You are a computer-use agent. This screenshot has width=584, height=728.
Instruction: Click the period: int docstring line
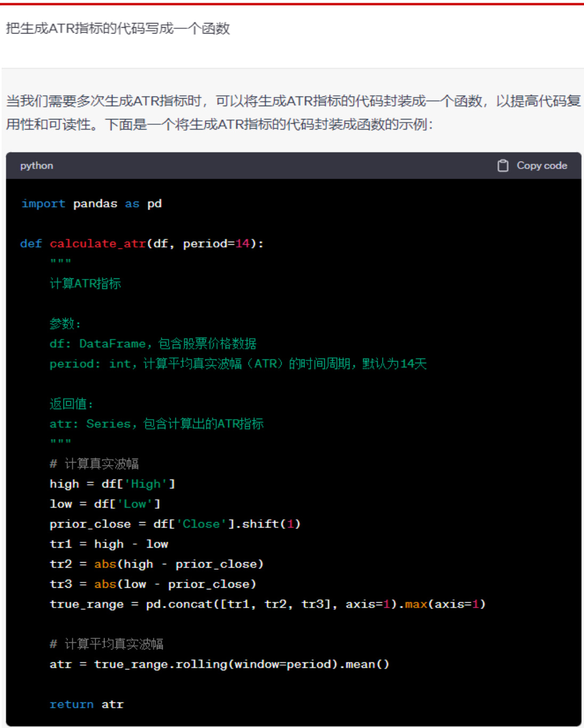click(x=238, y=364)
